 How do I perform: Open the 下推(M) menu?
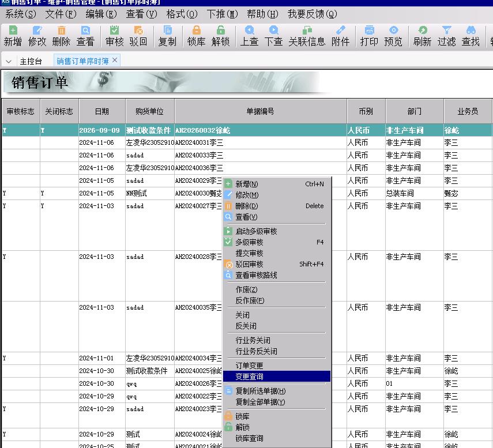coord(223,14)
